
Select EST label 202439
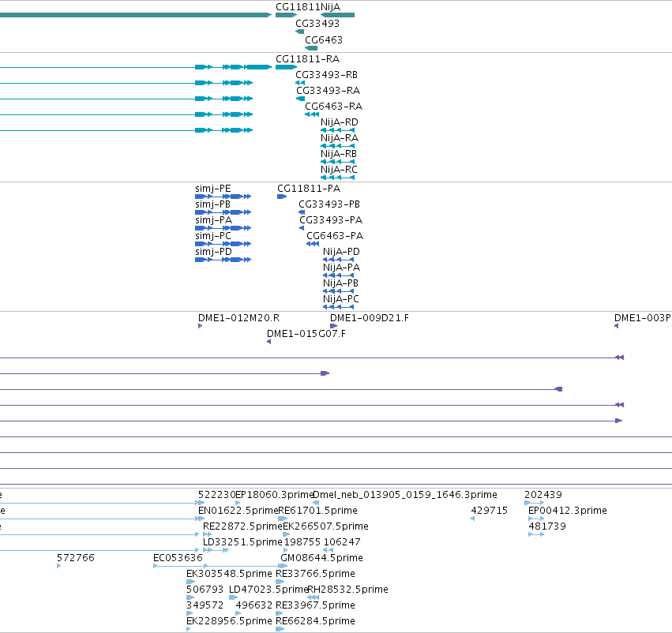tap(543, 495)
